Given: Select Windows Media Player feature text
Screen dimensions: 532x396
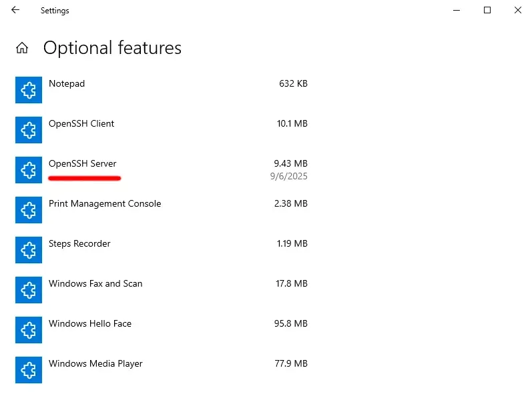Looking at the screenshot, I should click(95, 364).
